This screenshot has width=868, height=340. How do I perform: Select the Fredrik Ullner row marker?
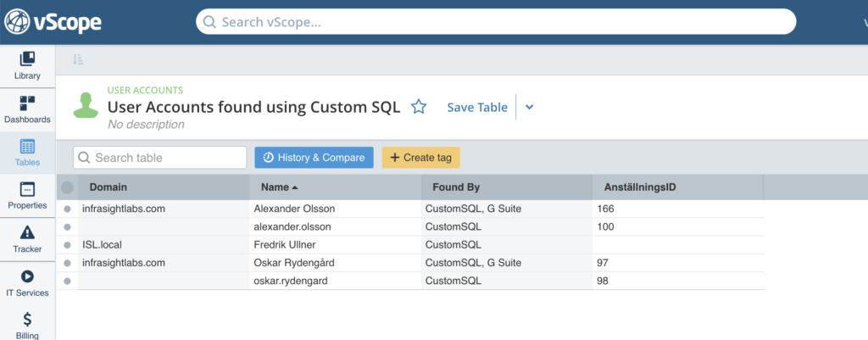[68, 245]
